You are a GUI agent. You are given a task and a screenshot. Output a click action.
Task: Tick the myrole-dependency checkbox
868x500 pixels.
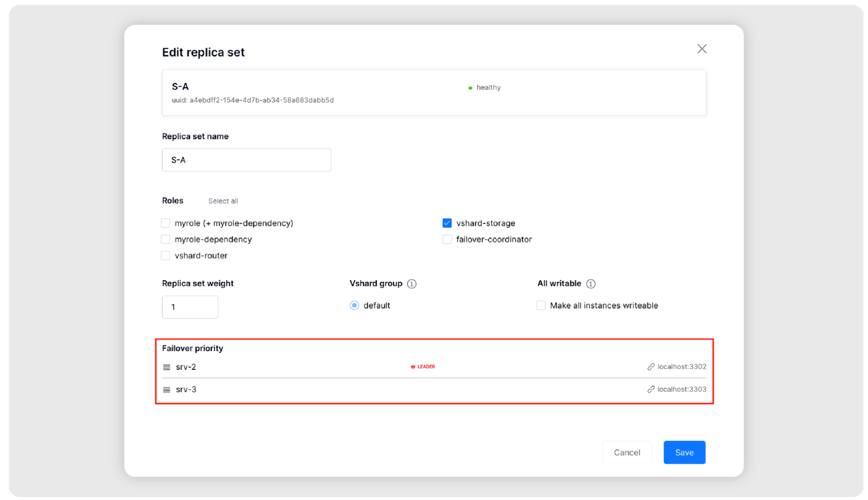[165, 239]
